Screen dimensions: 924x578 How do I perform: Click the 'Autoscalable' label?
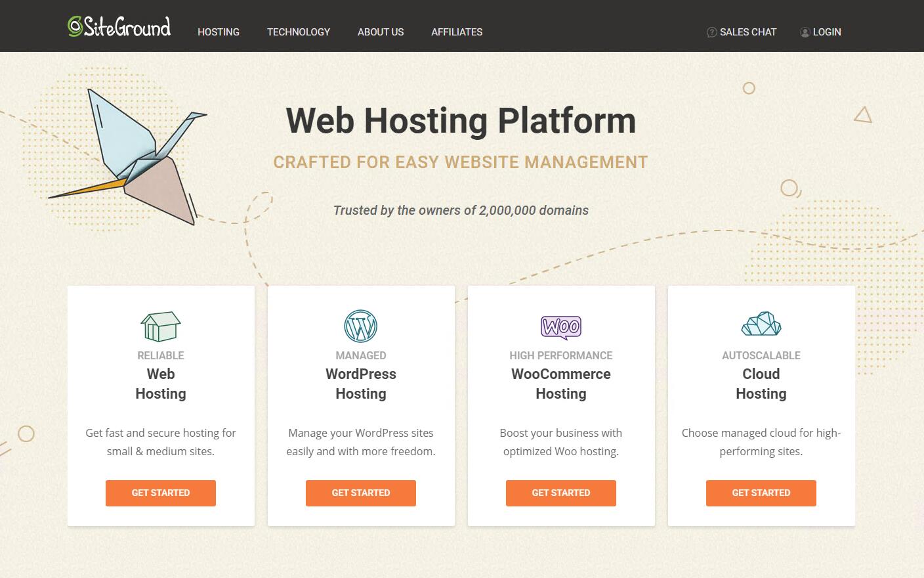(761, 355)
